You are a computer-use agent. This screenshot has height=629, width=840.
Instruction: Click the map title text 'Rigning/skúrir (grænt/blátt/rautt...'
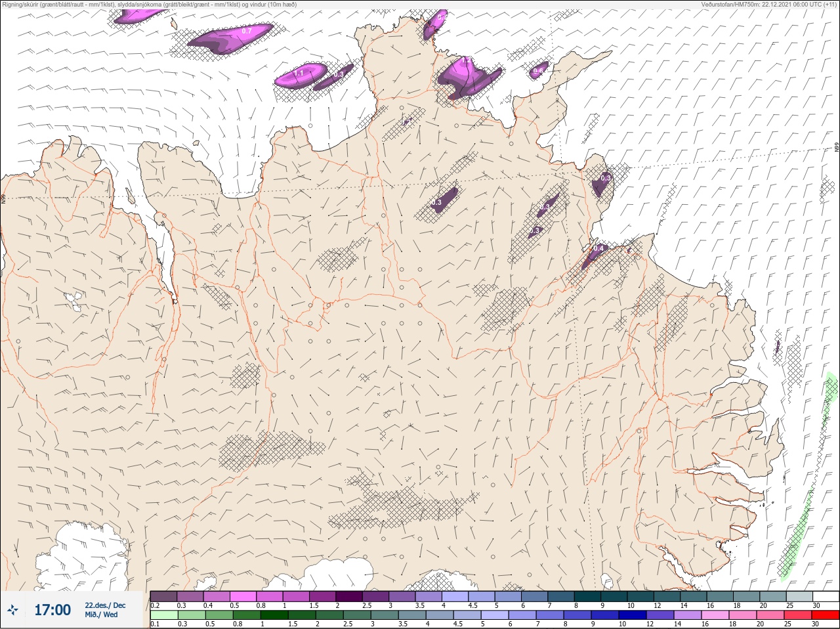(x=150, y=4)
